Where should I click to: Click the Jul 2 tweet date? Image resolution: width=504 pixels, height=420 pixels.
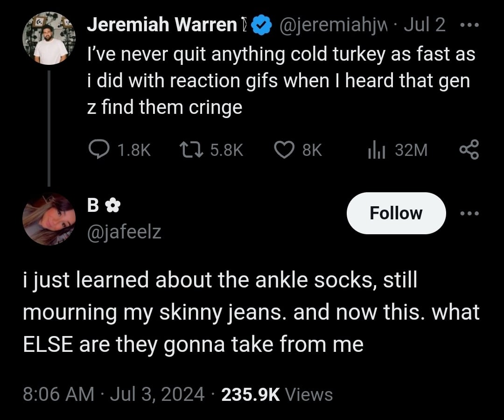pos(424,26)
